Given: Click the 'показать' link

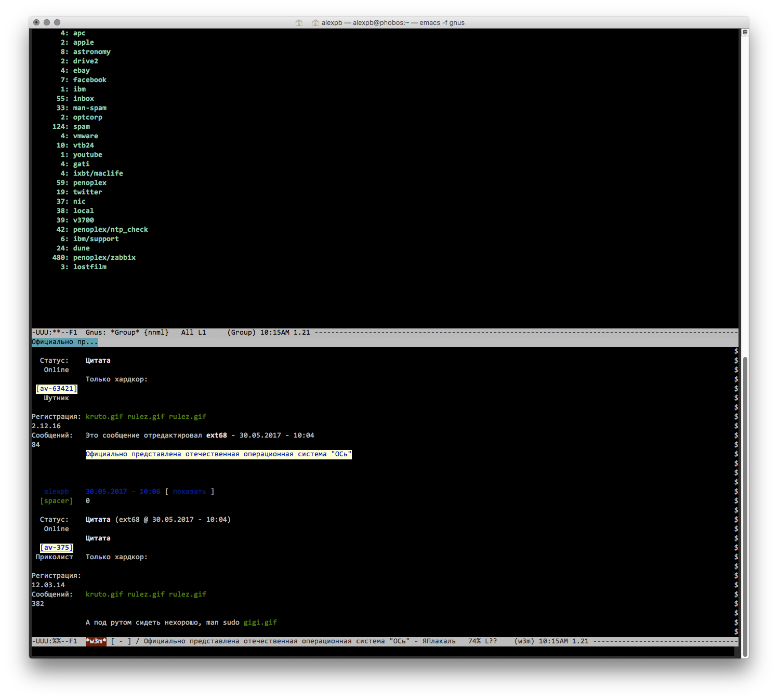Looking at the screenshot, I should click(x=190, y=492).
